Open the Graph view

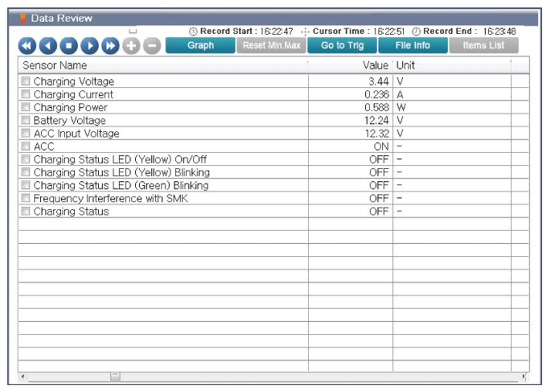(200, 46)
